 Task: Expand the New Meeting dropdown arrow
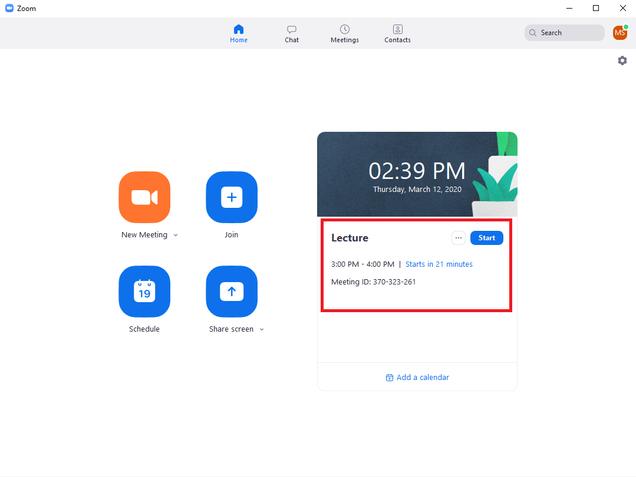coord(176,235)
